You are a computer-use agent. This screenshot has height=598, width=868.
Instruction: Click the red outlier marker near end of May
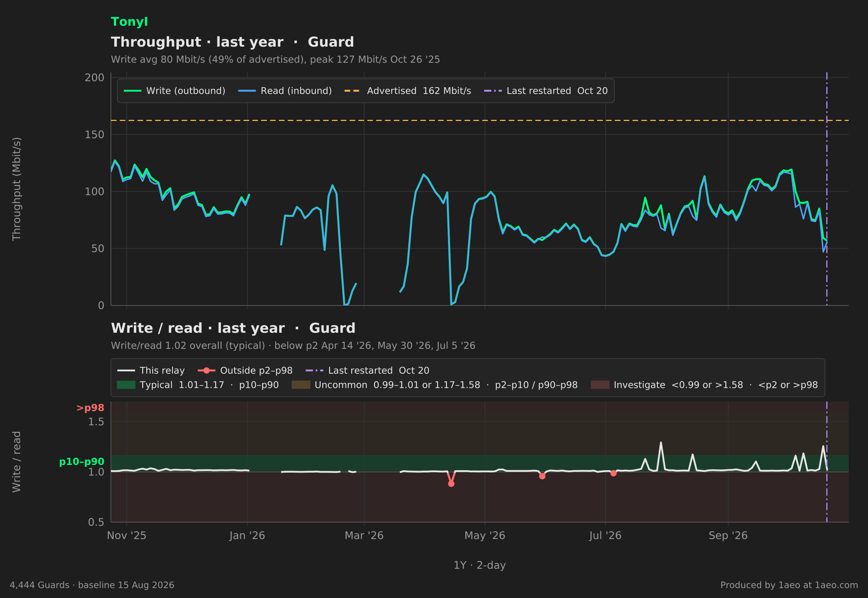point(542,476)
